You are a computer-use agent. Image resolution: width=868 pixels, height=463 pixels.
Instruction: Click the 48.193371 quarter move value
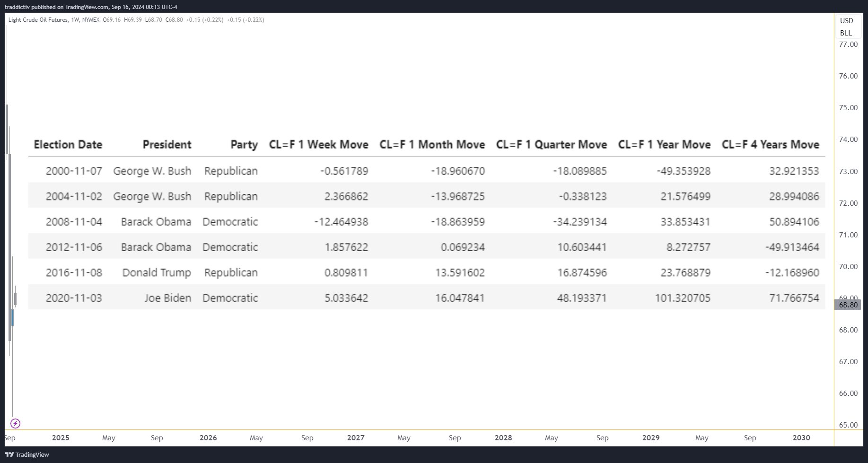tap(582, 298)
